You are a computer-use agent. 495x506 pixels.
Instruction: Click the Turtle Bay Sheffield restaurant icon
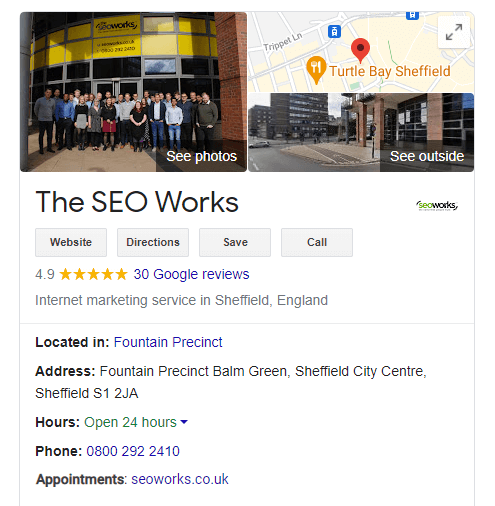316,70
